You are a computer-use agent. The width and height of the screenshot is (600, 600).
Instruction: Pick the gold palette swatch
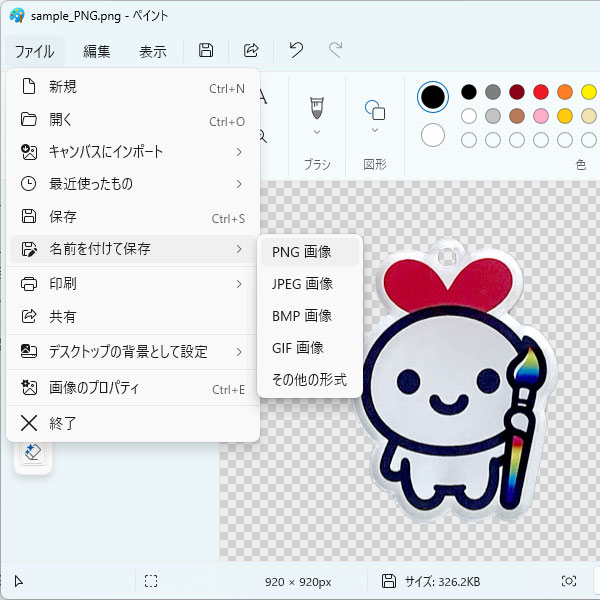tap(565, 116)
